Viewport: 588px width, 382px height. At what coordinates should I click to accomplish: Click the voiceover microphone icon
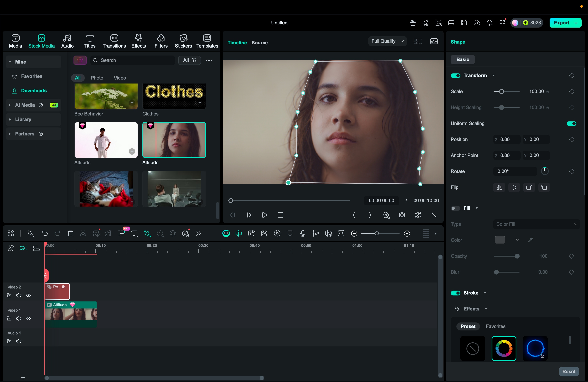click(x=303, y=233)
